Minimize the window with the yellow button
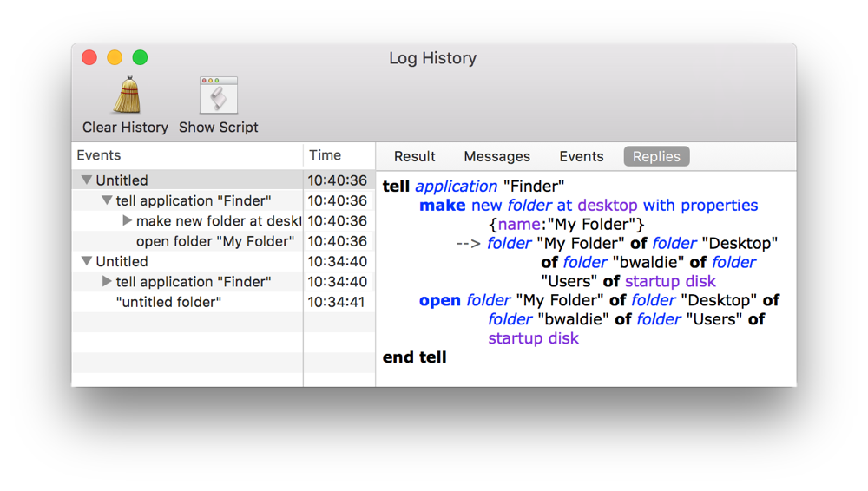868x491 pixels. pos(115,57)
